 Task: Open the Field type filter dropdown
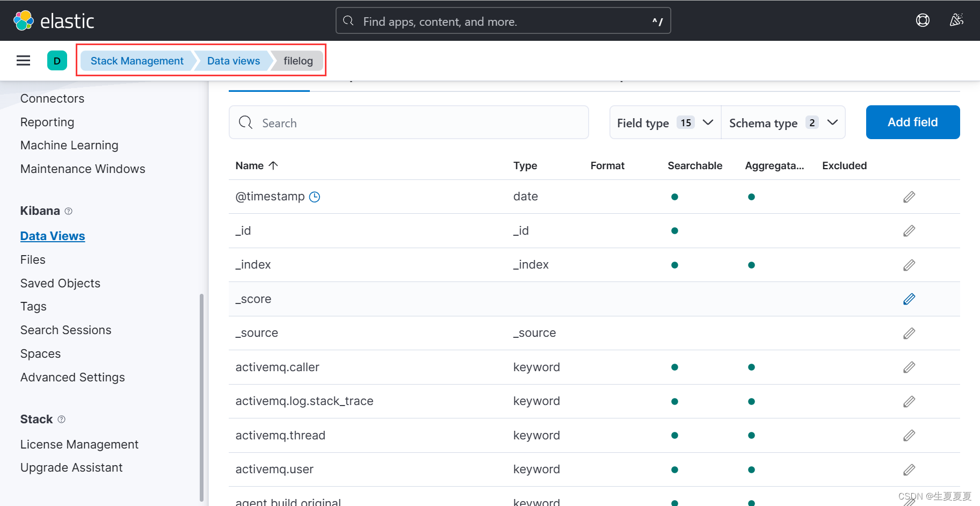point(665,122)
